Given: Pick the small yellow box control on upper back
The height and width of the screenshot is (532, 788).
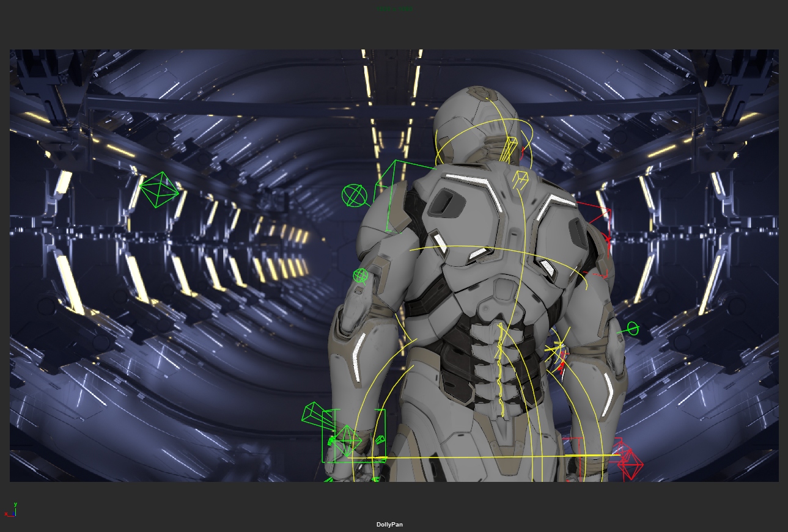Looking at the screenshot, I should pyautogui.click(x=520, y=179).
